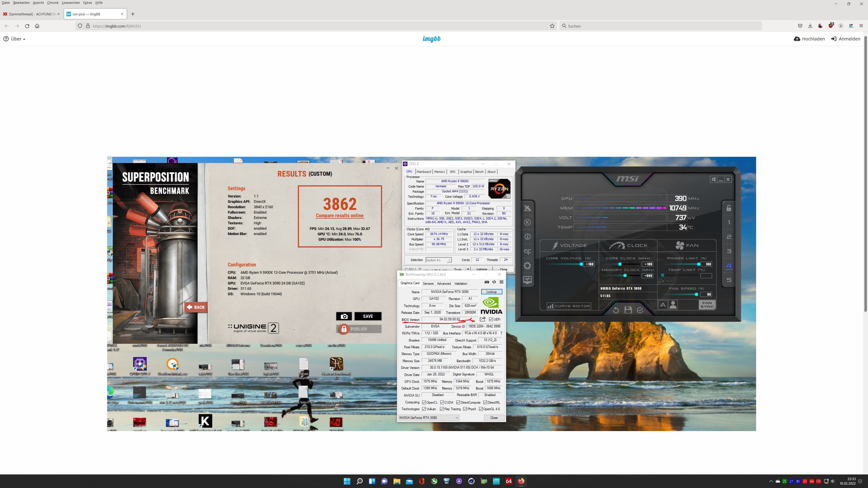Show hidden system tray icons chevron
The width and height of the screenshot is (868, 488).
pos(771,481)
